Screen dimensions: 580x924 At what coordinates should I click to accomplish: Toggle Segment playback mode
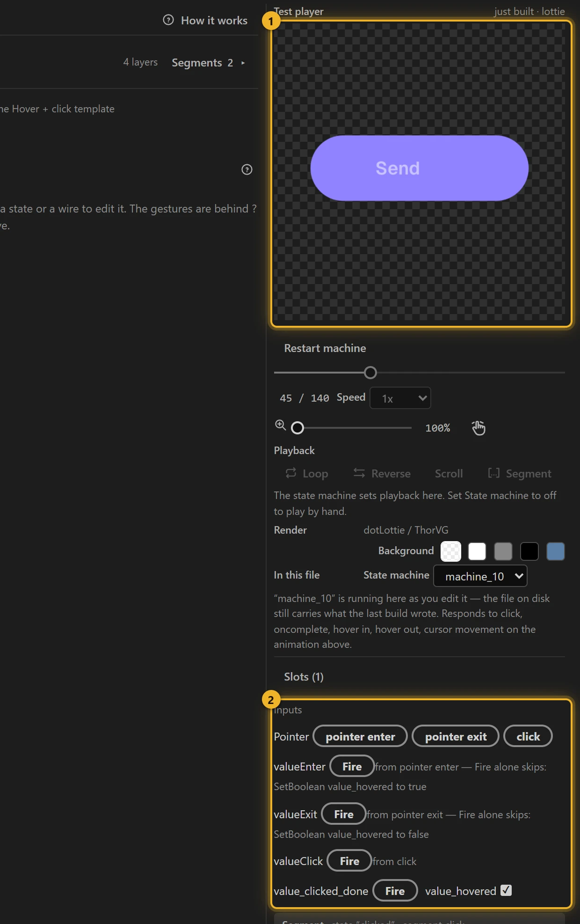520,474
